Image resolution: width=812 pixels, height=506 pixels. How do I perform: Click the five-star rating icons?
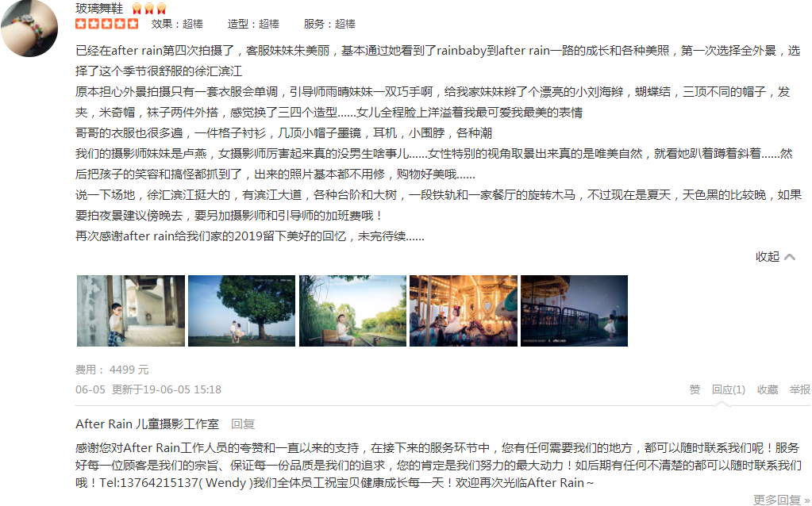click(x=107, y=23)
